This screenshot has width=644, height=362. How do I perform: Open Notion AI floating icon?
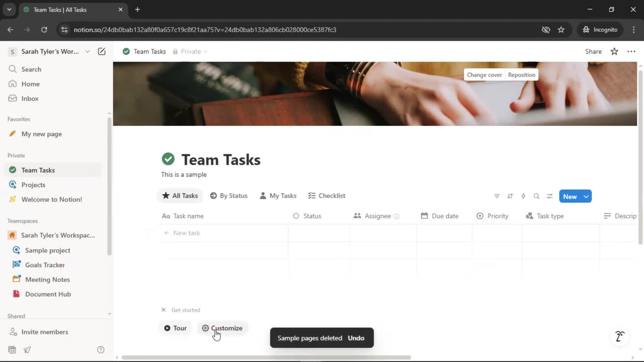620,336
